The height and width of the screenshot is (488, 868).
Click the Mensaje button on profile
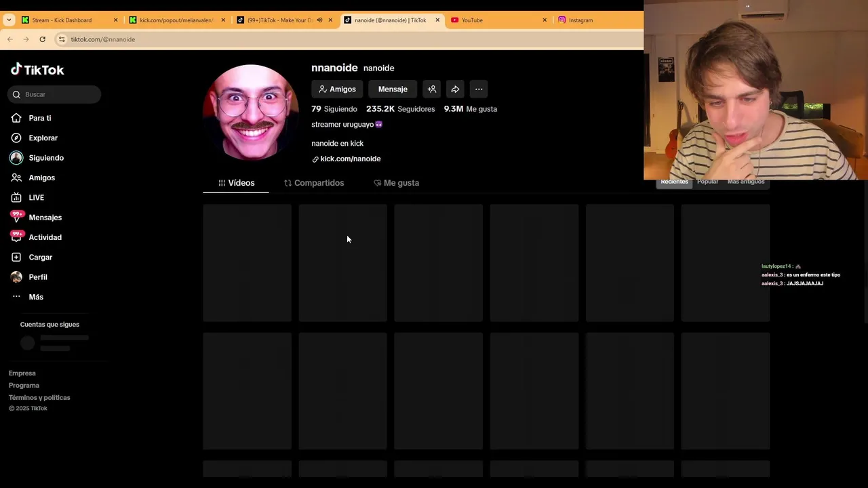(393, 89)
